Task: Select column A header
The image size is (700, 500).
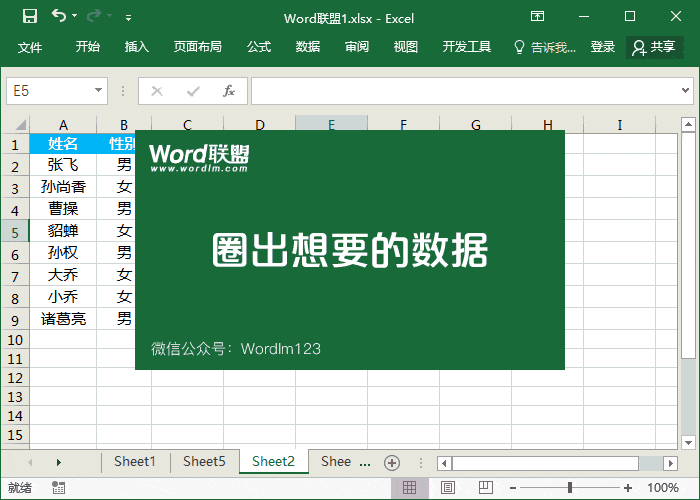Action: pos(63,125)
